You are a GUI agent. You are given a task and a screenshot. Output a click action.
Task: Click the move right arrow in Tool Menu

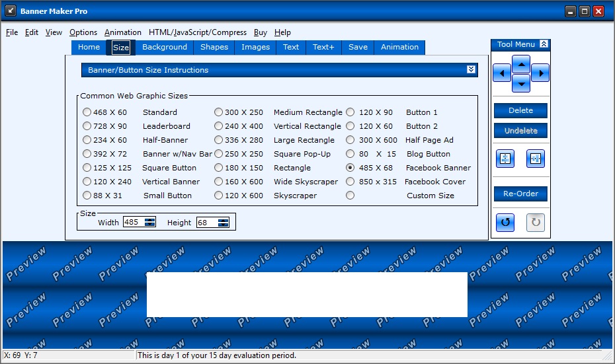(540, 73)
